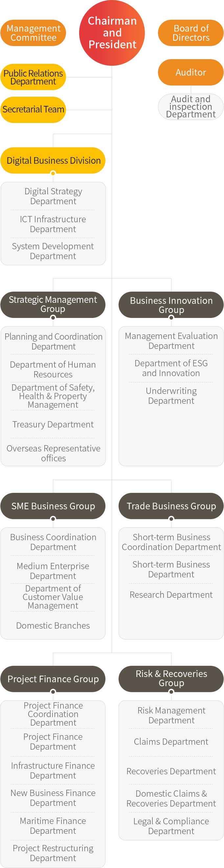The image size is (224, 868).
Task: Open Department of ESG and Innovation
Action: [171, 368]
